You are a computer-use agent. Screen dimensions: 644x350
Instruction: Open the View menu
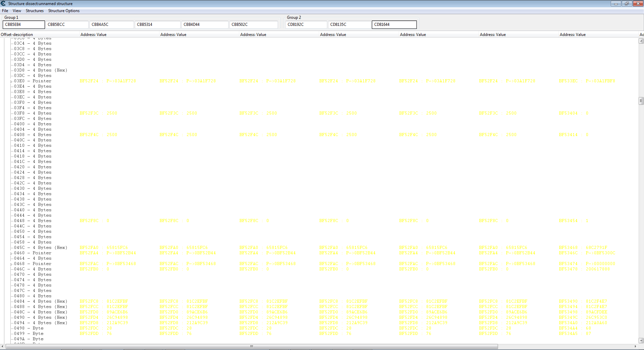[x=17, y=11]
